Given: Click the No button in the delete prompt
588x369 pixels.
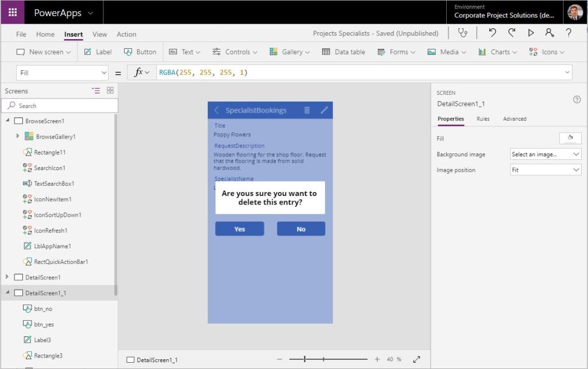Looking at the screenshot, I should click(x=301, y=228).
